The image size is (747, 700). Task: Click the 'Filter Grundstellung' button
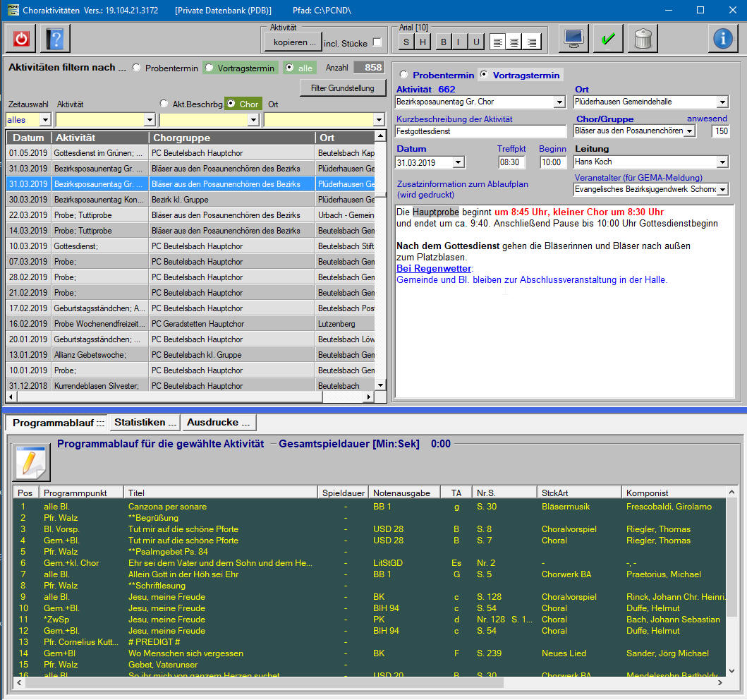click(342, 88)
